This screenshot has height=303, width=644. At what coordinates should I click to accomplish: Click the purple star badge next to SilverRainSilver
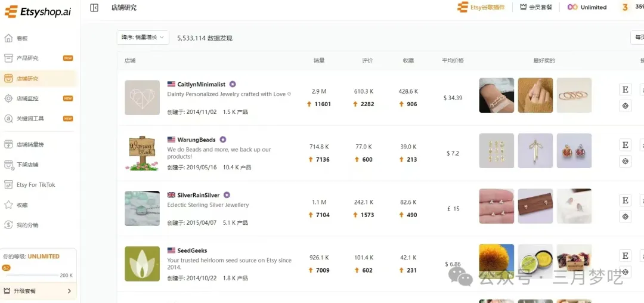coord(227,195)
